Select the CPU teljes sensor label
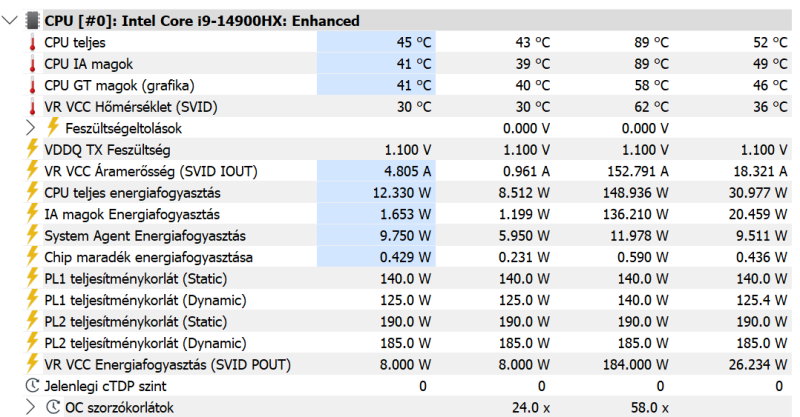 pos(75,42)
